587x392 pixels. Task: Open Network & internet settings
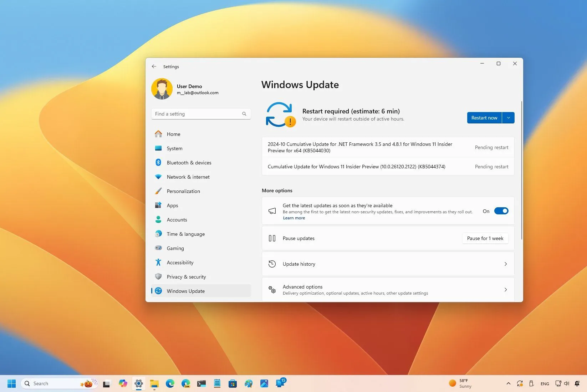[201, 177]
